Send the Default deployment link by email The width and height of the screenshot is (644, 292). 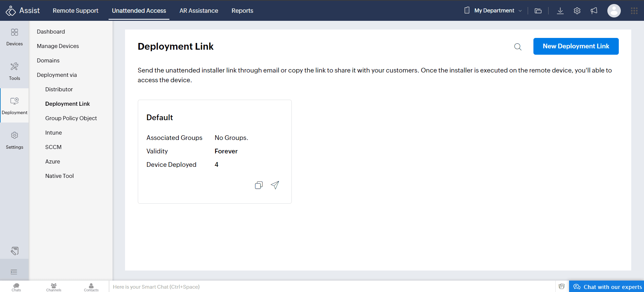point(275,185)
